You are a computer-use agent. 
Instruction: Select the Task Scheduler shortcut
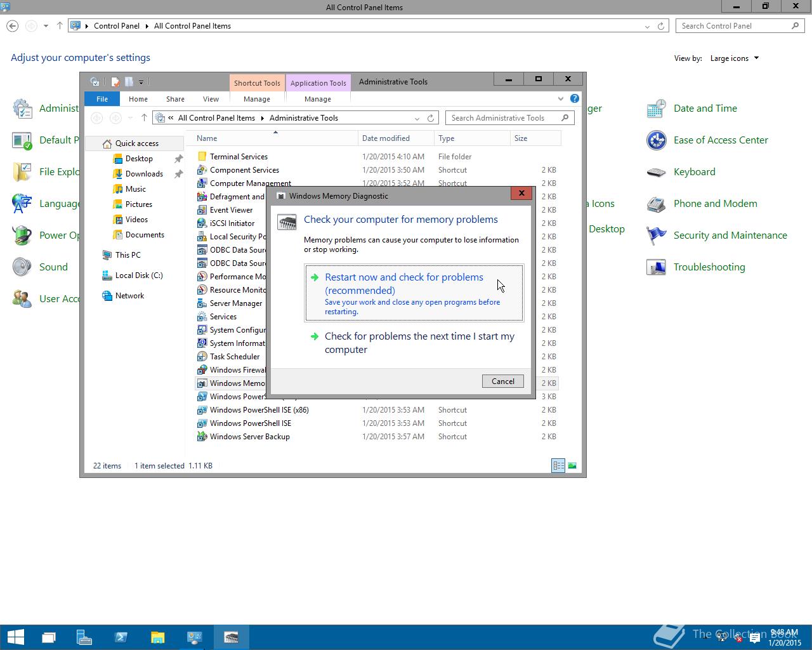[231, 357]
